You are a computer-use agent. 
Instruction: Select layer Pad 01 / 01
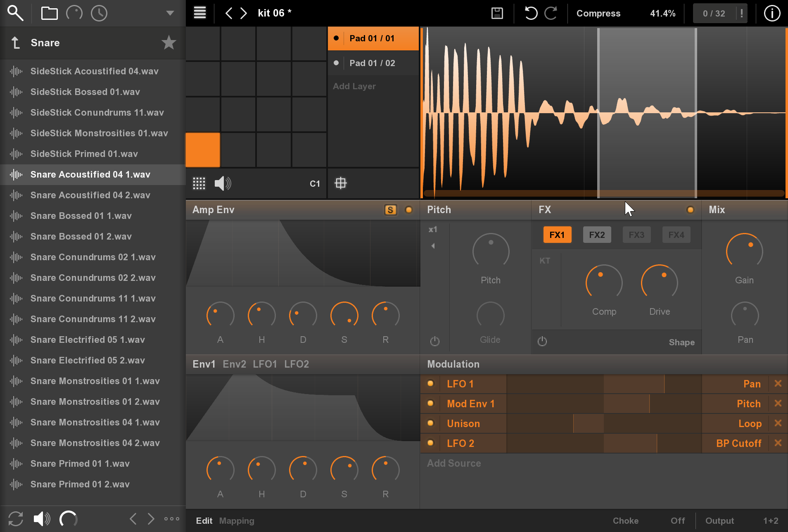[373, 38]
